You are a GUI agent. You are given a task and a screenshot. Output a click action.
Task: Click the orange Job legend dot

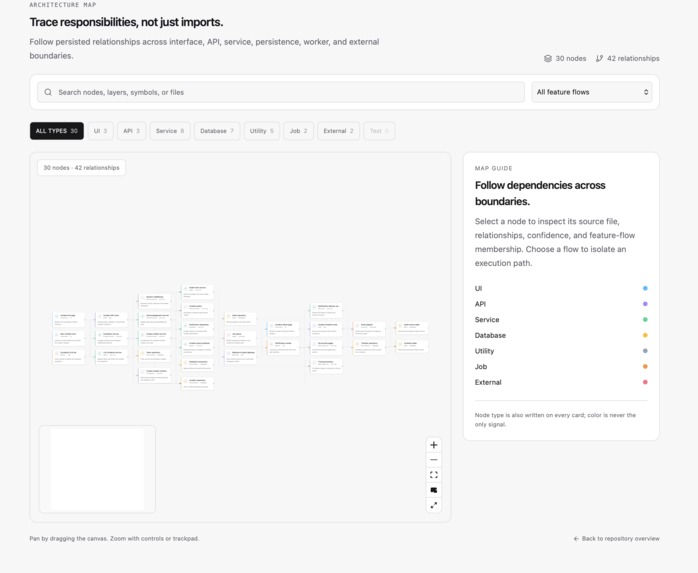point(645,366)
